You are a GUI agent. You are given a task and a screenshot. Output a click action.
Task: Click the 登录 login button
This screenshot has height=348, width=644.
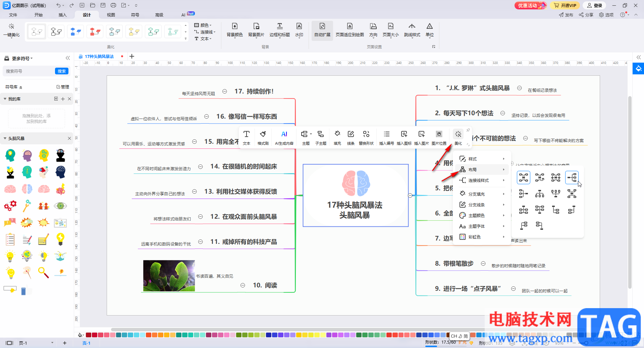tap(595, 5)
